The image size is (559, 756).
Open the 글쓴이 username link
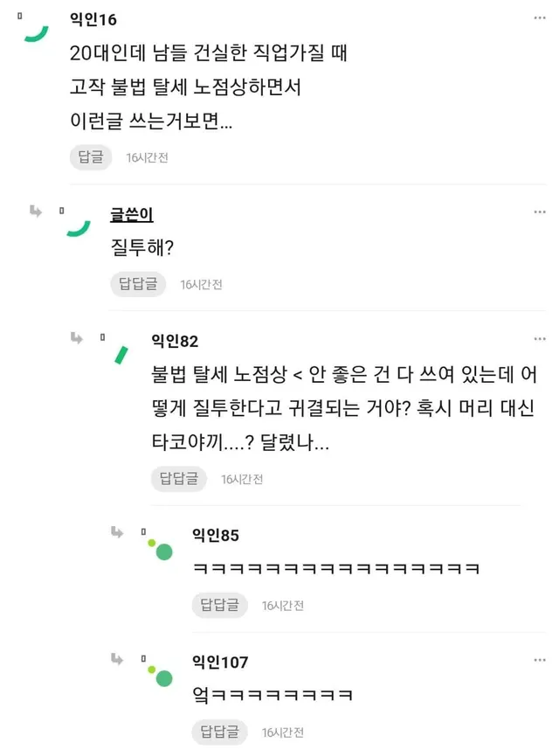coord(132,215)
